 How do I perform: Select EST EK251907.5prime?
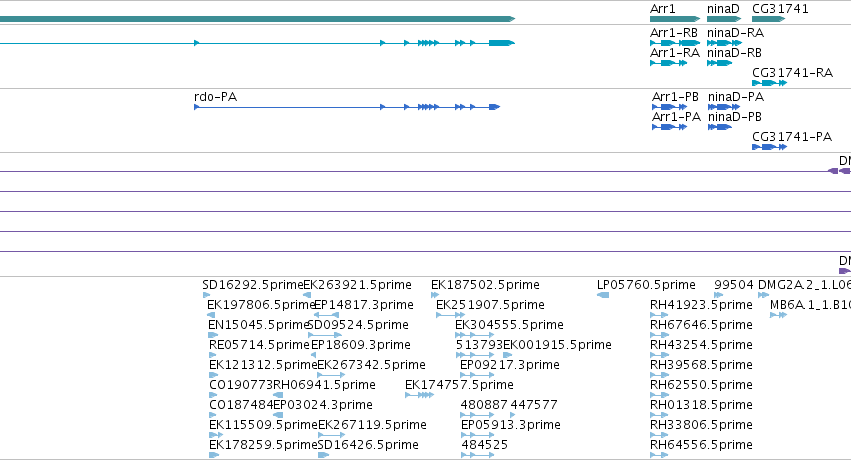tap(490, 305)
